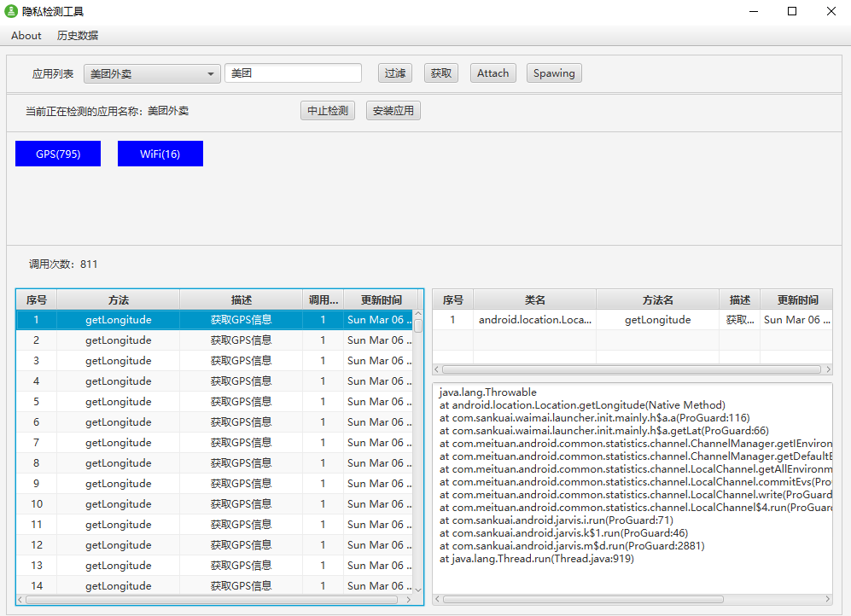Click right table horizontal scroll left arrow
851x616 pixels.
(x=436, y=369)
